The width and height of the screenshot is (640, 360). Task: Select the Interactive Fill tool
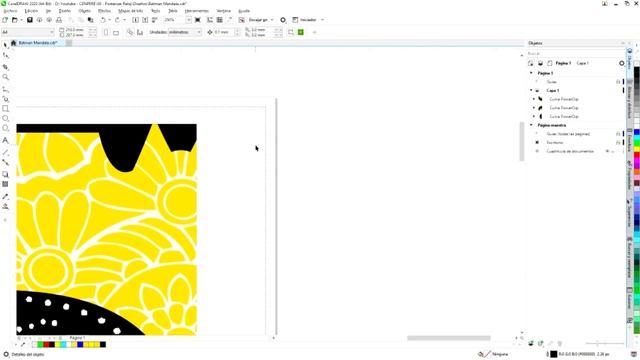pos(5,207)
